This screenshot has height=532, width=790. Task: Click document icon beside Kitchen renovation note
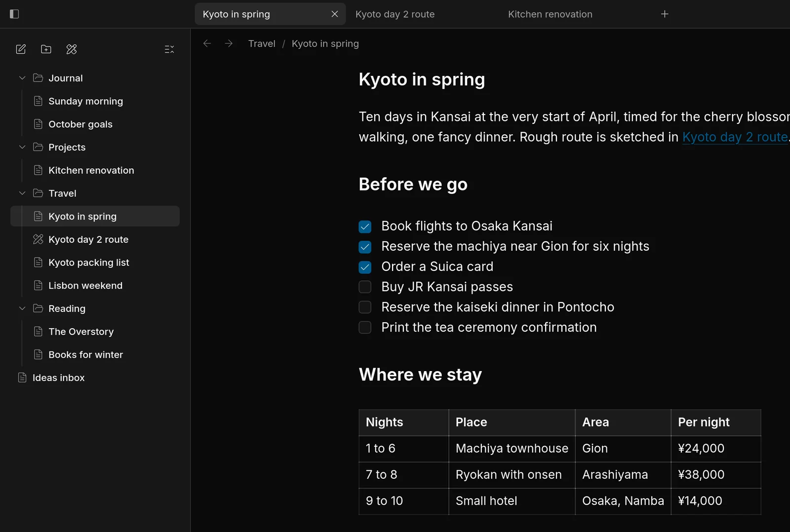coord(38,170)
